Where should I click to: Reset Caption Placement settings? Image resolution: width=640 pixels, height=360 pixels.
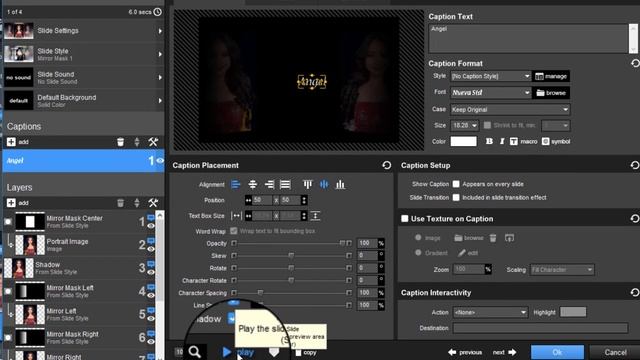387,165
